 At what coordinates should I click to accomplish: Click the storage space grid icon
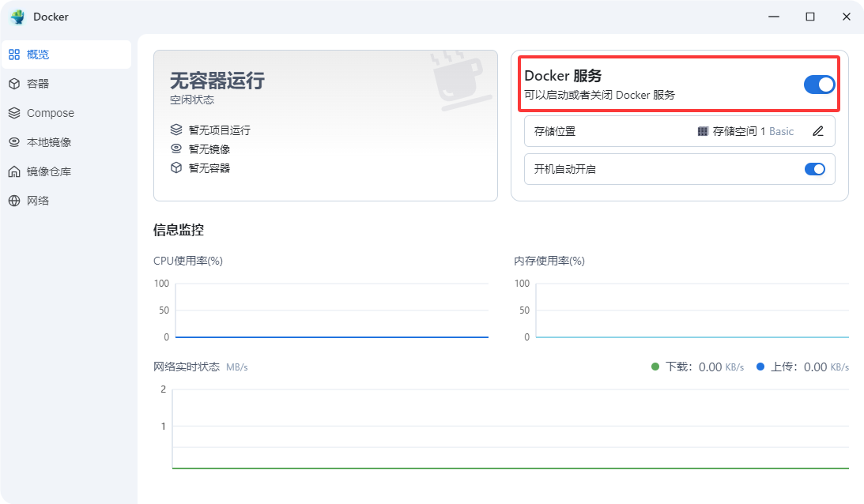[703, 131]
